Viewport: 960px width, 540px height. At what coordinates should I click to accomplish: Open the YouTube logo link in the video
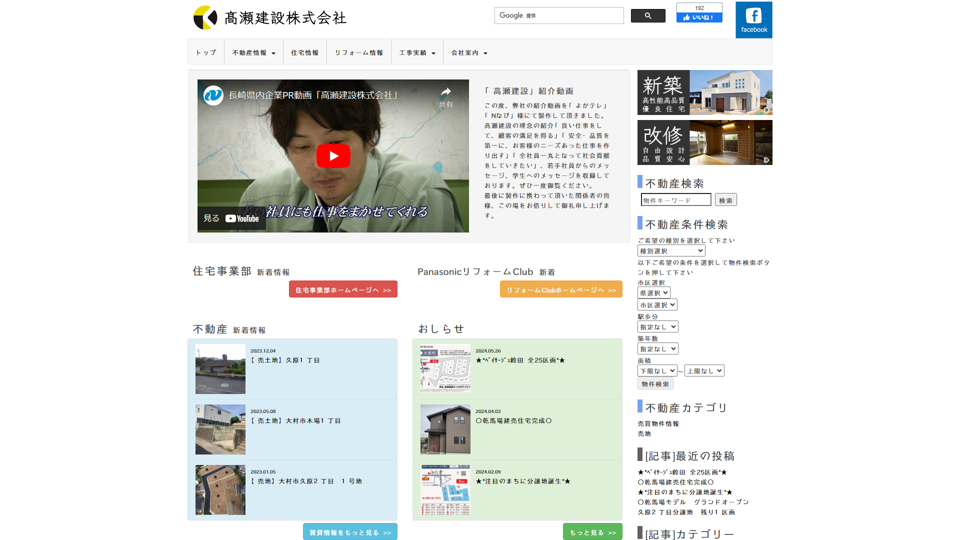tap(242, 218)
